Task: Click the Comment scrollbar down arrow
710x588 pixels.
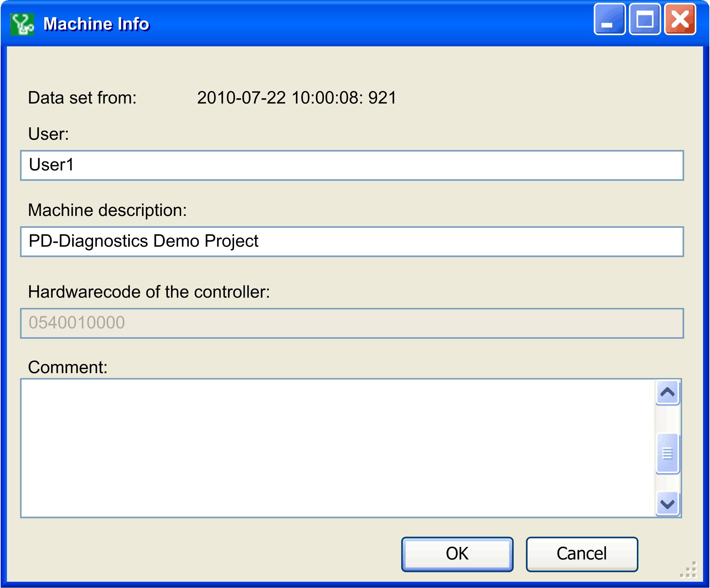Action: point(667,504)
